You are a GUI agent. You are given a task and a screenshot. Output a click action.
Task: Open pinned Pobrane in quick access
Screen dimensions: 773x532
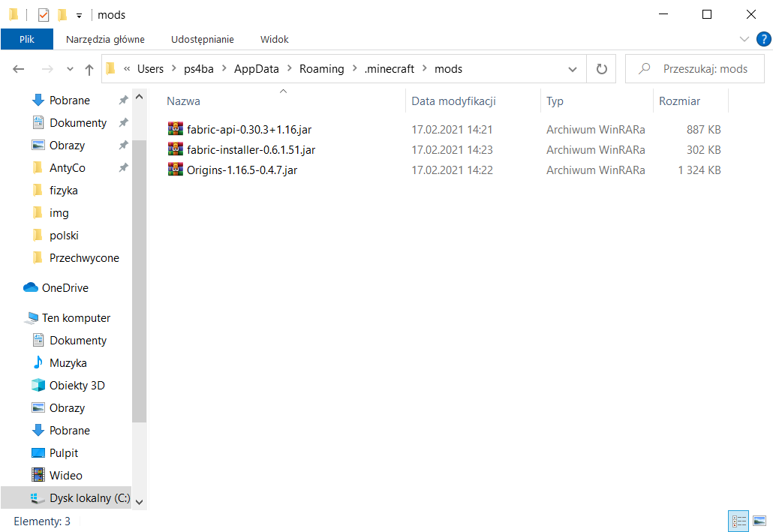point(70,100)
